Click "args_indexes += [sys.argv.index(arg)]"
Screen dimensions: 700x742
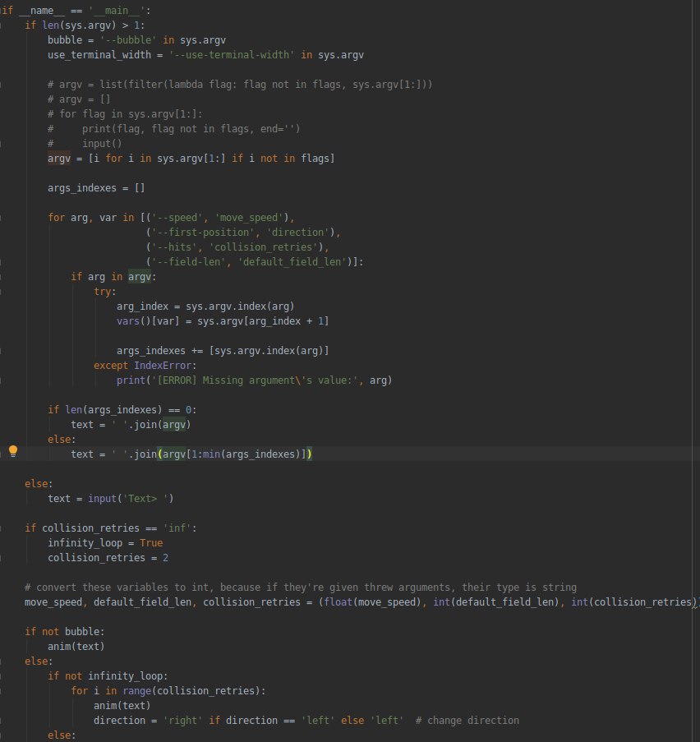223,351
